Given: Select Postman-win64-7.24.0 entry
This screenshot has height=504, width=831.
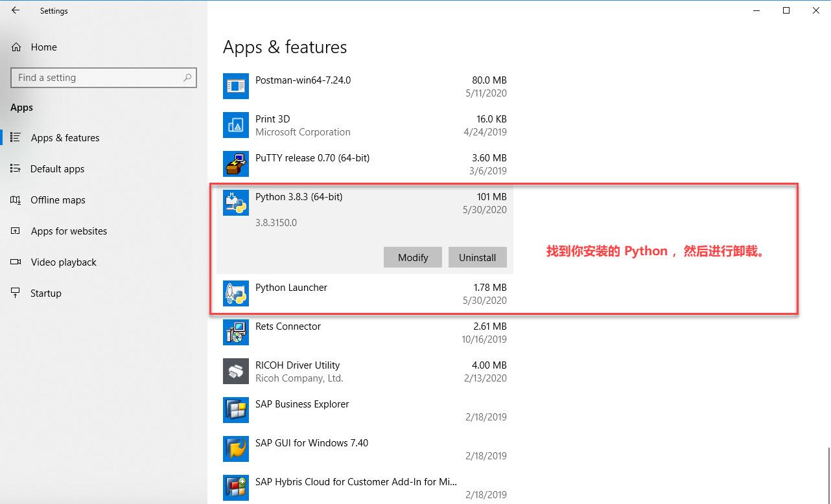Looking at the screenshot, I should (365, 86).
